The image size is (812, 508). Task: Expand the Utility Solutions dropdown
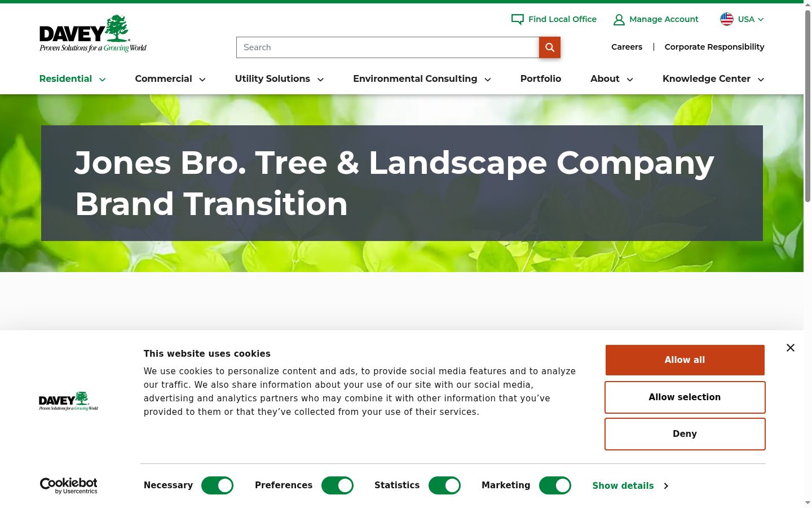pyautogui.click(x=279, y=79)
